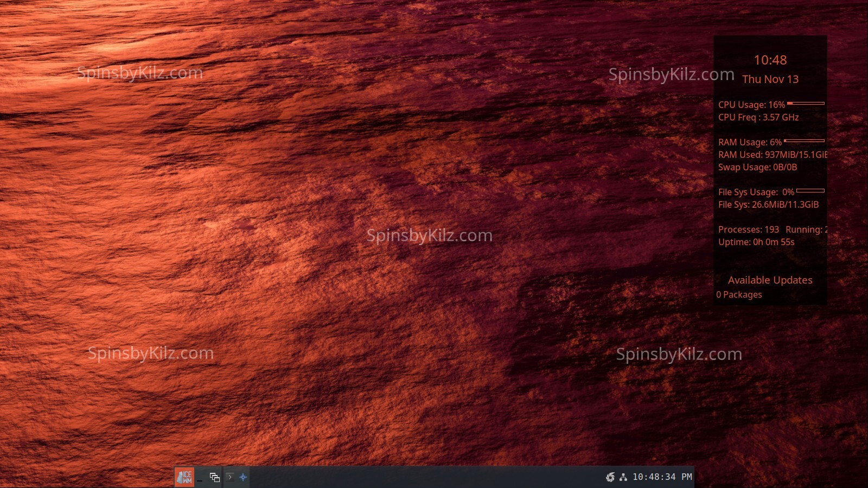Click the RAM Used 937MiB text
The image size is (868, 488).
tap(772, 155)
